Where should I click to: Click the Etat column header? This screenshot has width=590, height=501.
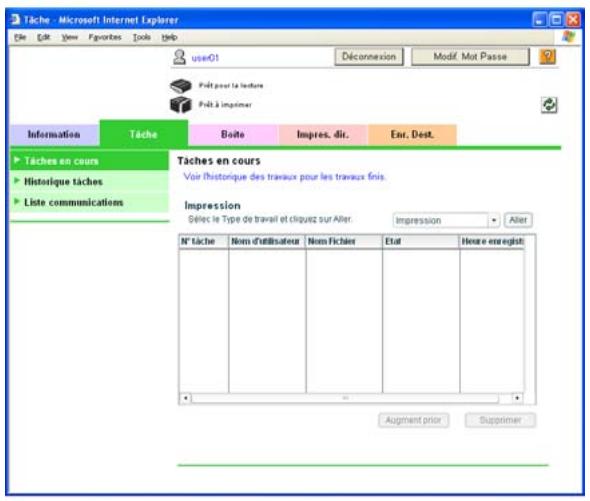pyautogui.click(x=421, y=241)
